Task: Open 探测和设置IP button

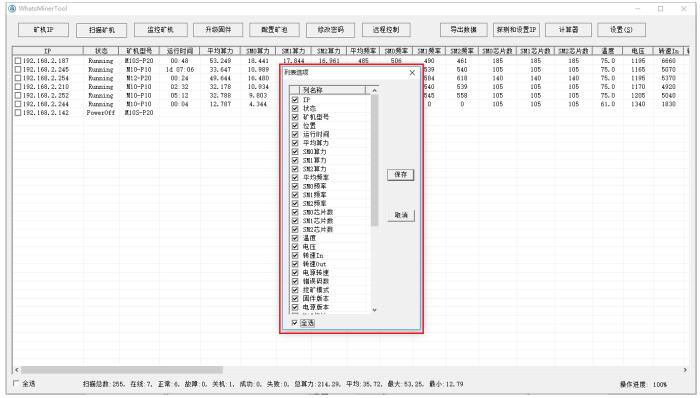Action: [x=516, y=30]
